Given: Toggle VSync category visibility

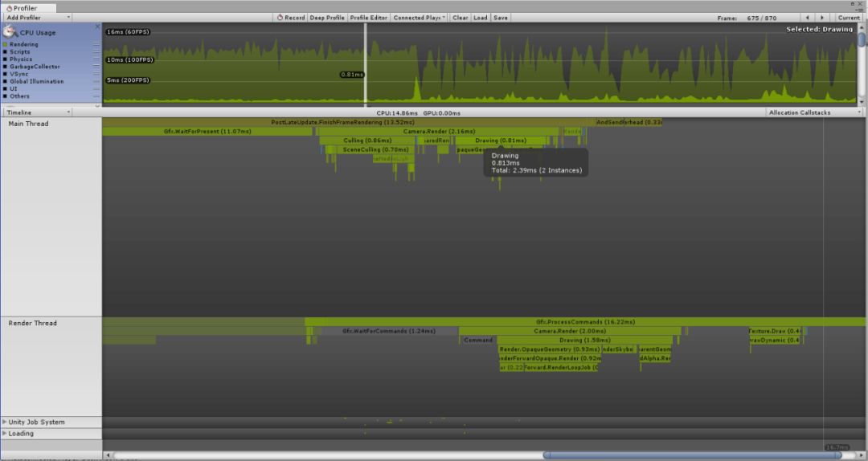Looking at the screenshot, I should tap(5, 74).
